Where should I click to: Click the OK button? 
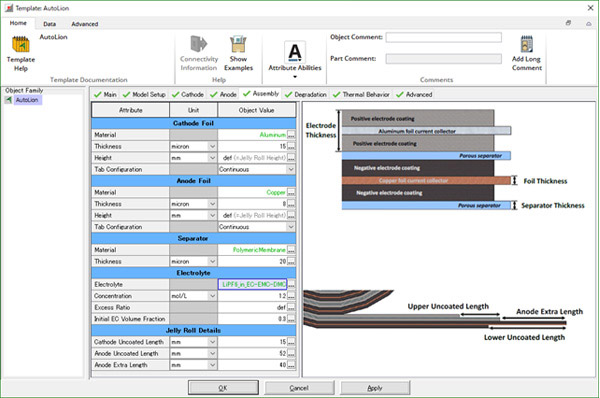[x=223, y=388]
